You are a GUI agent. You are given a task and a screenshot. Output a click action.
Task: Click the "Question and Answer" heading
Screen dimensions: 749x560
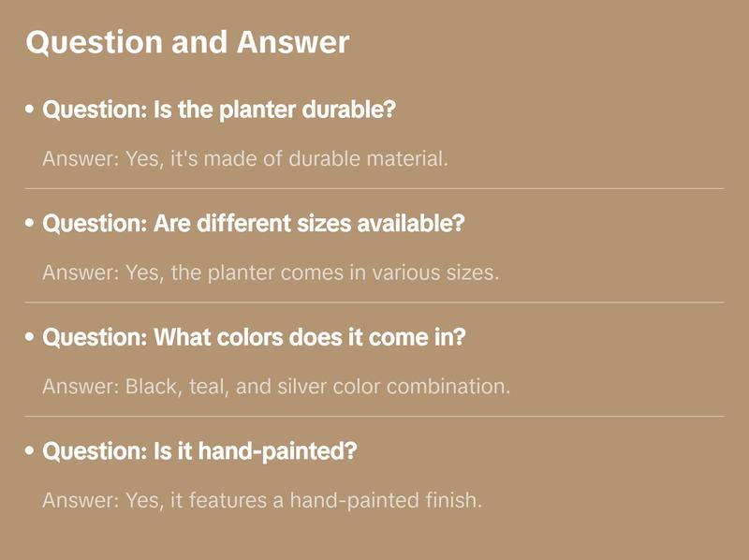(x=187, y=43)
